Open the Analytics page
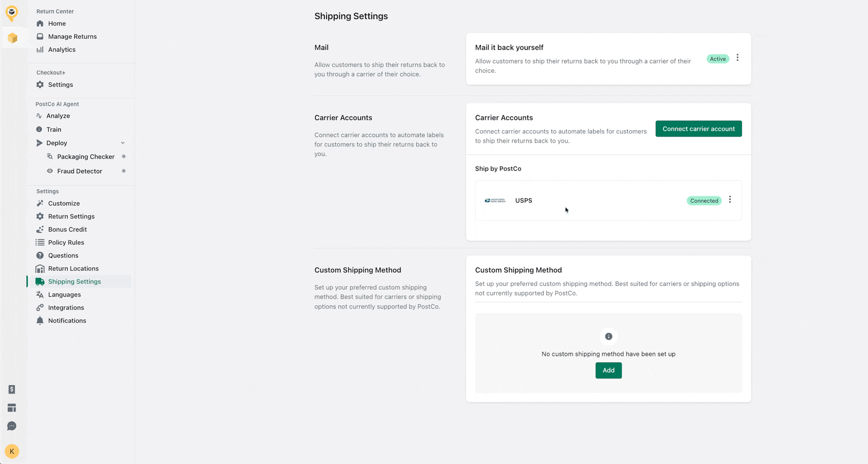868x464 pixels. coord(62,50)
